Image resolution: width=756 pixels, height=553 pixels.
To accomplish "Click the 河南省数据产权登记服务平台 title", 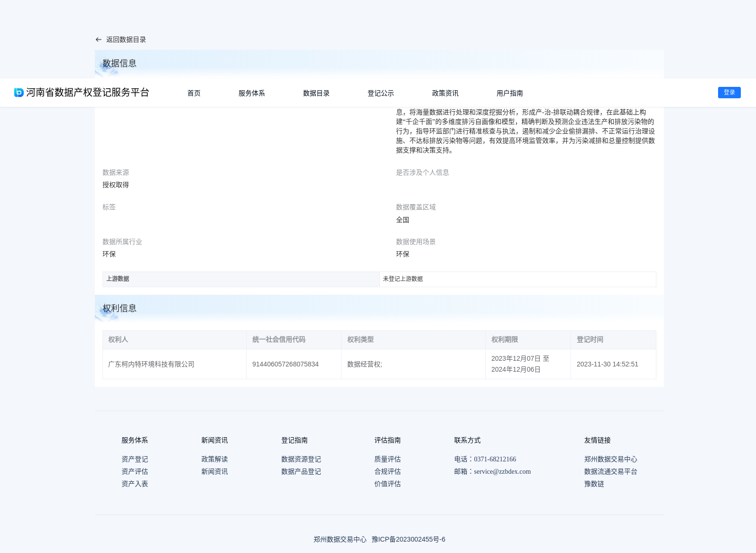I will (88, 93).
